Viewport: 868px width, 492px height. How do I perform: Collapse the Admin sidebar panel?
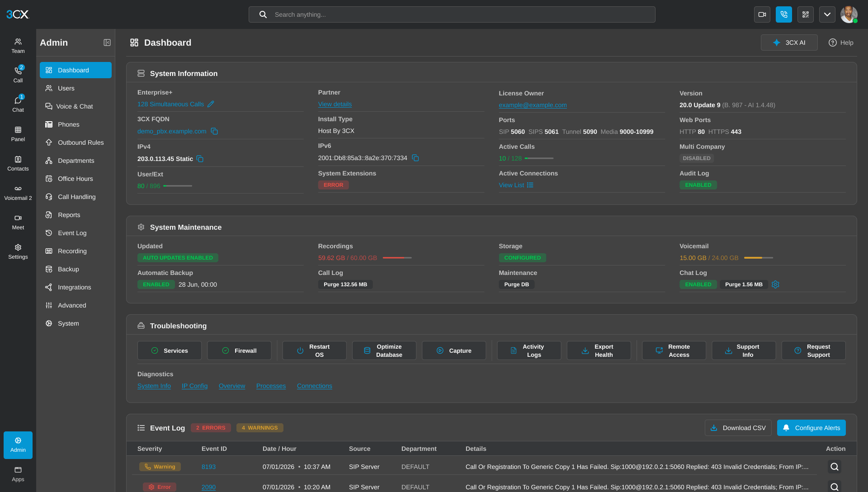(107, 43)
